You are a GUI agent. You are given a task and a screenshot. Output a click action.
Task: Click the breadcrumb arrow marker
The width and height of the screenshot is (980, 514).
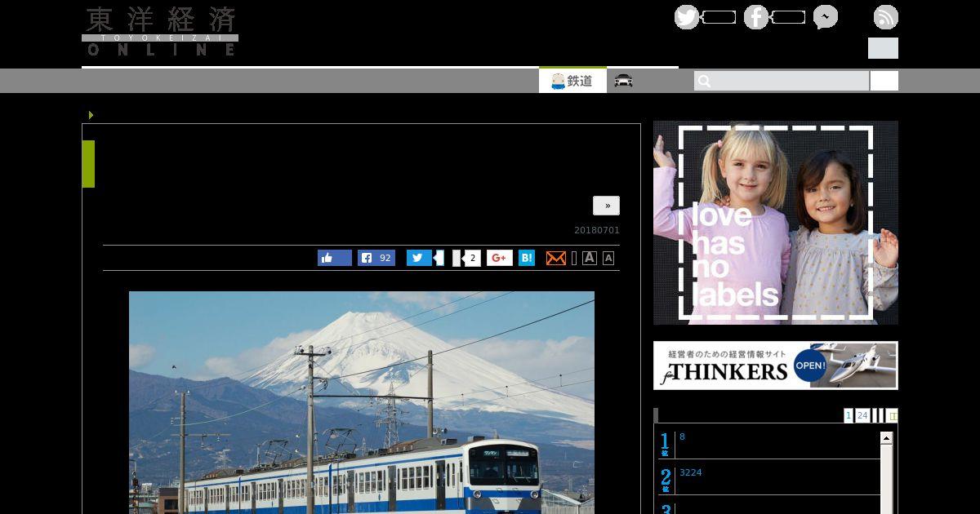[91, 115]
